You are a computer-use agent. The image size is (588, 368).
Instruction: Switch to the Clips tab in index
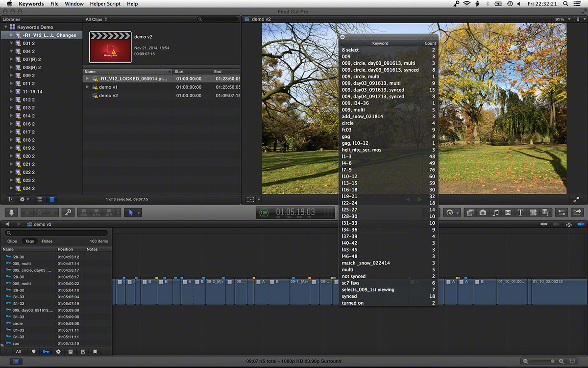12,241
